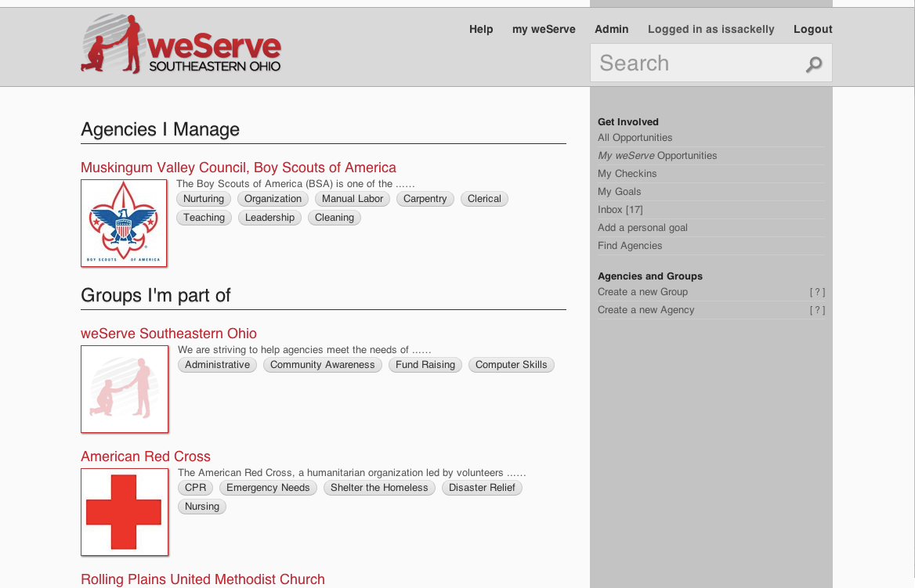Select the Nursing tag

pos(202,507)
